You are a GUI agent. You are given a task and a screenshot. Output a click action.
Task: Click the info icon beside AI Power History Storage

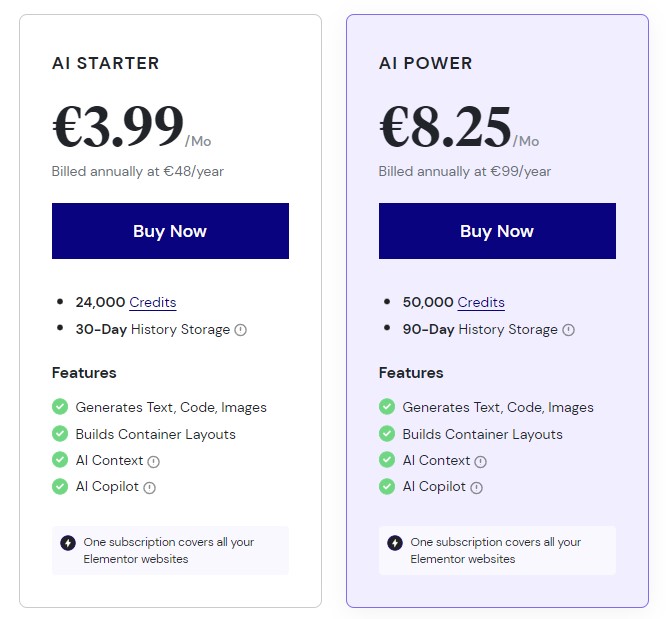pos(569,330)
